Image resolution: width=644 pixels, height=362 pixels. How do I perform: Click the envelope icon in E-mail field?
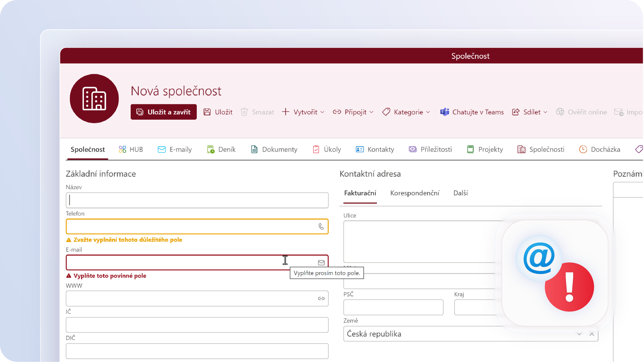(x=321, y=263)
